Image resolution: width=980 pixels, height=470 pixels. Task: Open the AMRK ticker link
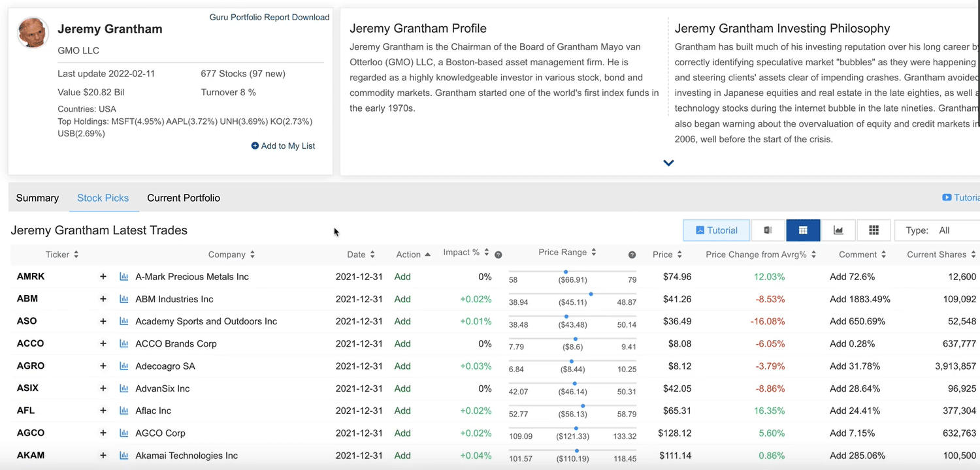pos(31,277)
